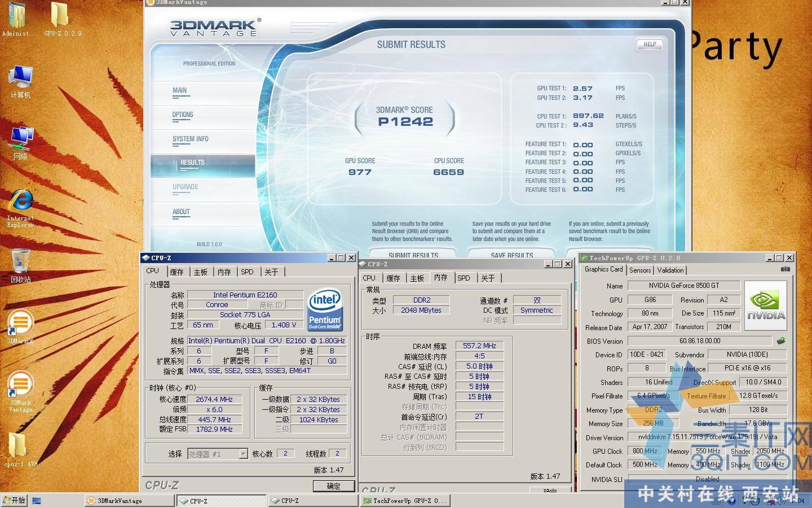The height and width of the screenshot is (508, 812).
Task: Click rated FSB value 1782.9 MHz
Action: click(214, 430)
